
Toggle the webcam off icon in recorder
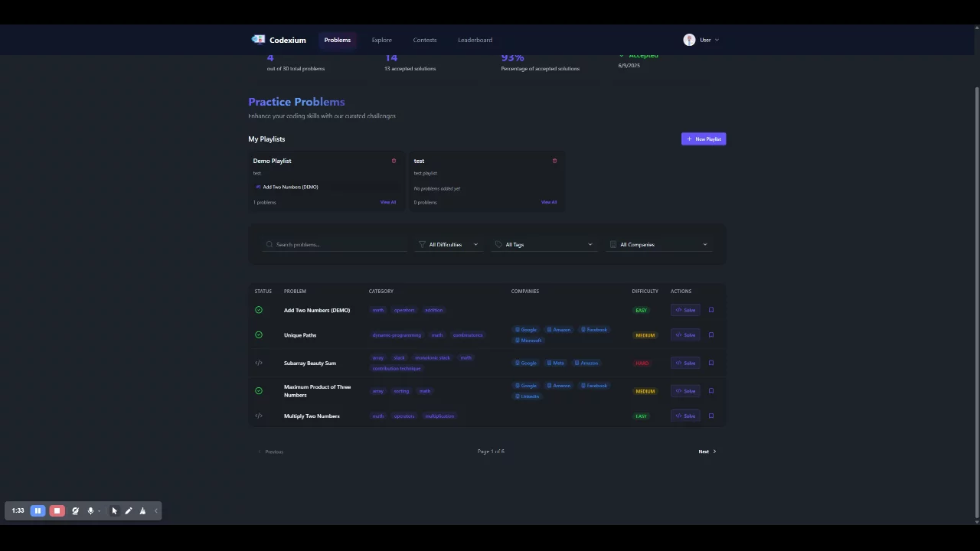pos(75,510)
